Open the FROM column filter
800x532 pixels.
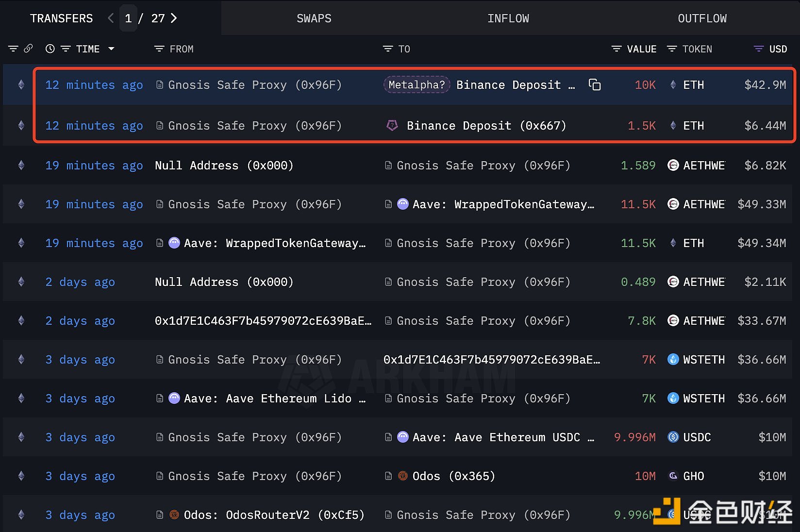[159, 49]
